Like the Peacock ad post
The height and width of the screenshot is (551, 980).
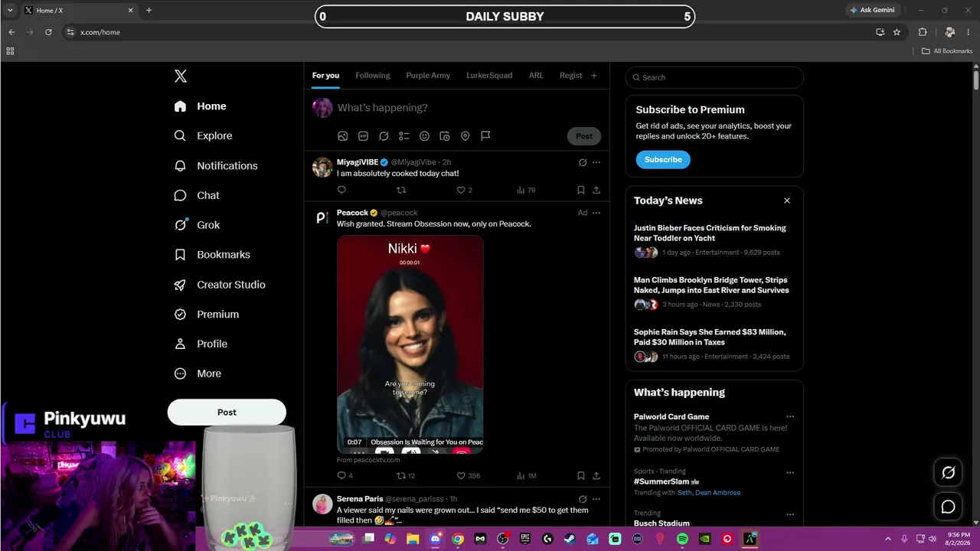tap(461, 476)
